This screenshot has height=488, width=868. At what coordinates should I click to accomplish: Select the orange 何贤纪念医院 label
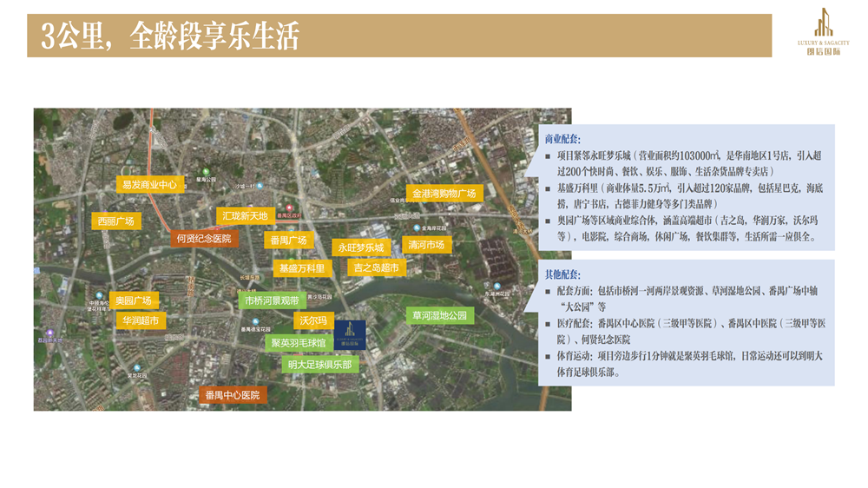click(x=204, y=238)
